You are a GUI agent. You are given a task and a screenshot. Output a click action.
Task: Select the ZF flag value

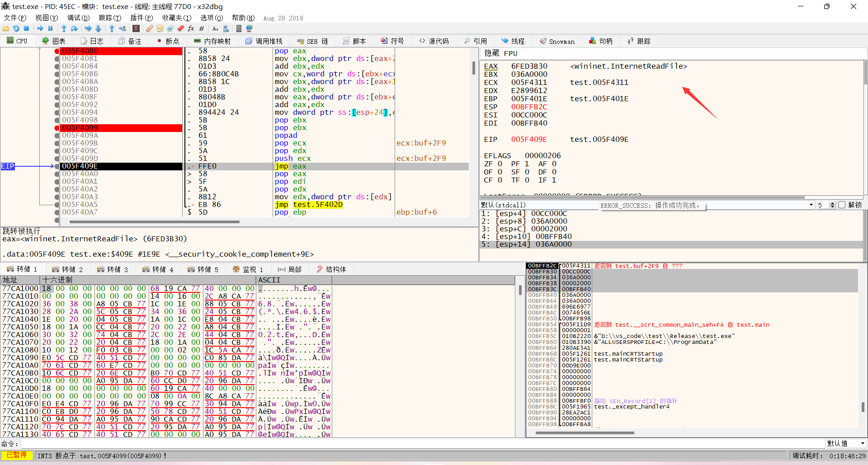pos(500,164)
